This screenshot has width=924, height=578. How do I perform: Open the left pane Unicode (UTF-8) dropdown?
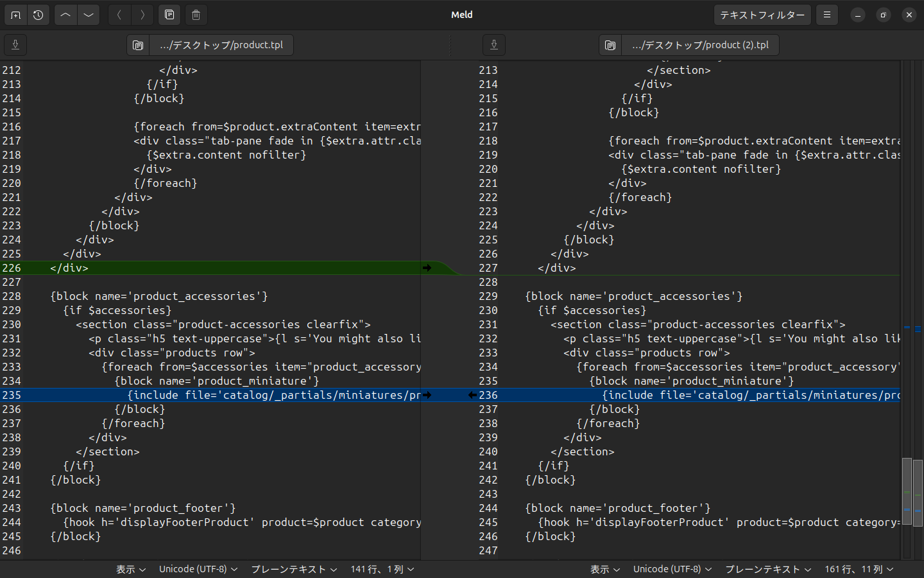point(198,570)
